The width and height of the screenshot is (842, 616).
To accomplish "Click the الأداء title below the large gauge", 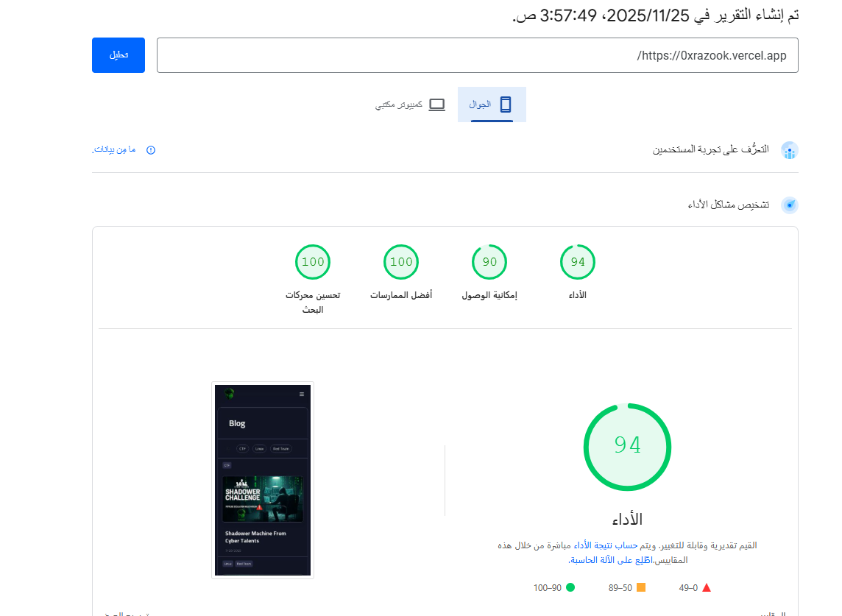I will coord(627,520).
